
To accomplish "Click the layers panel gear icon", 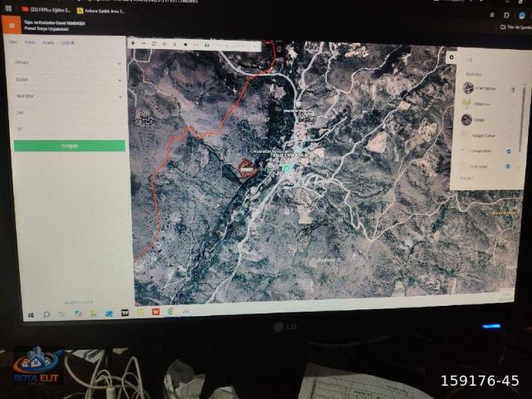I will point(451,57).
